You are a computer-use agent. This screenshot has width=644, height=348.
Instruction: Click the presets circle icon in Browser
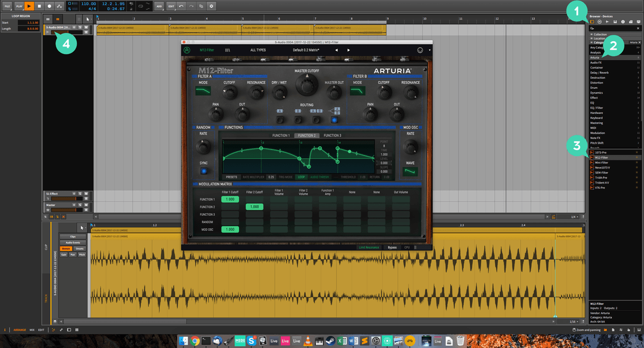click(x=600, y=21)
